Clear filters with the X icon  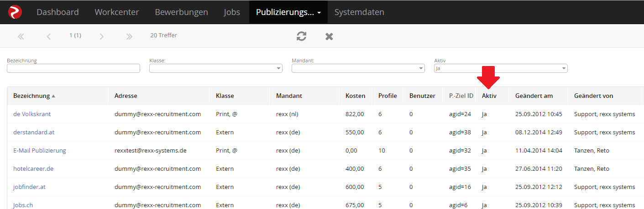click(x=329, y=36)
